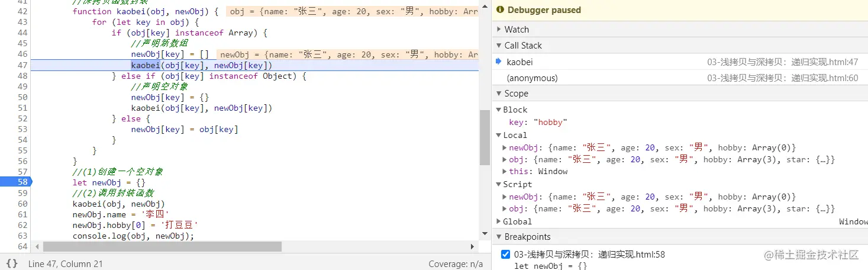Click the 'Debugger paused' banner
The height and width of the screenshot is (270, 868).
pyautogui.click(x=680, y=10)
